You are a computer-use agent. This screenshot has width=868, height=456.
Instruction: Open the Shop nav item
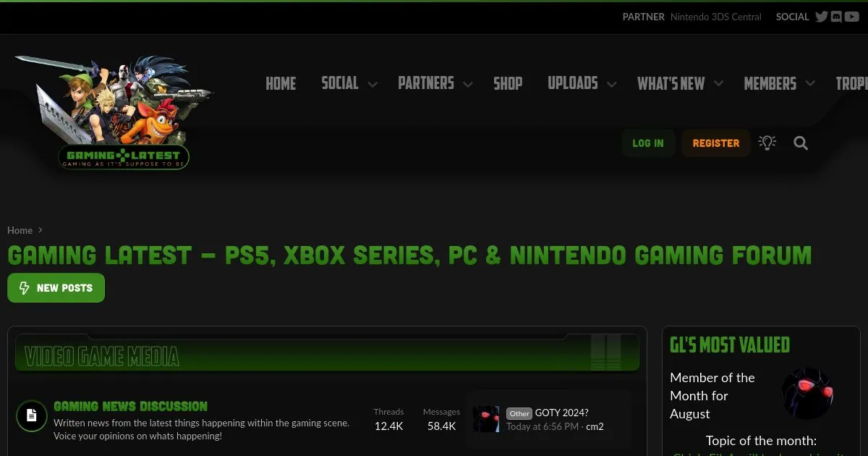click(508, 84)
